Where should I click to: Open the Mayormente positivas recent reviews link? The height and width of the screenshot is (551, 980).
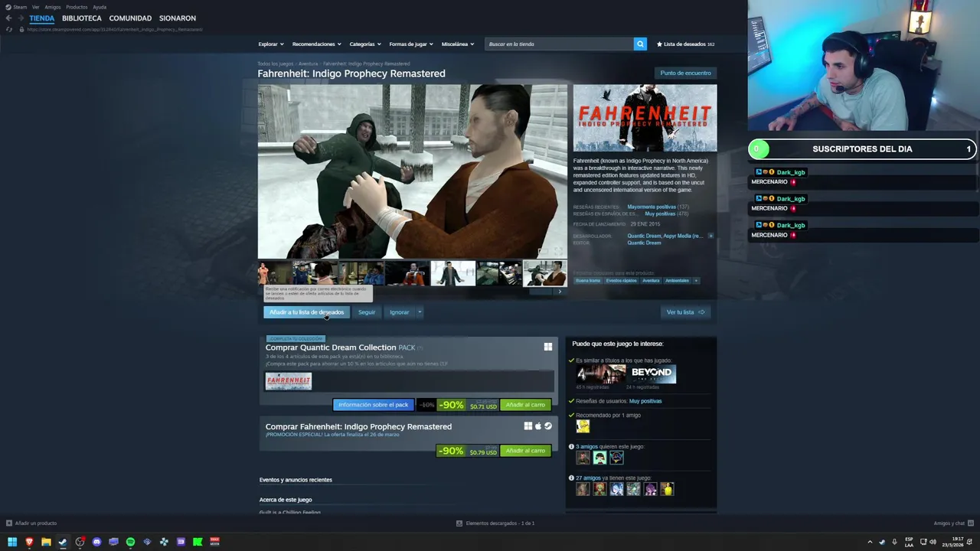pyautogui.click(x=652, y=207)
